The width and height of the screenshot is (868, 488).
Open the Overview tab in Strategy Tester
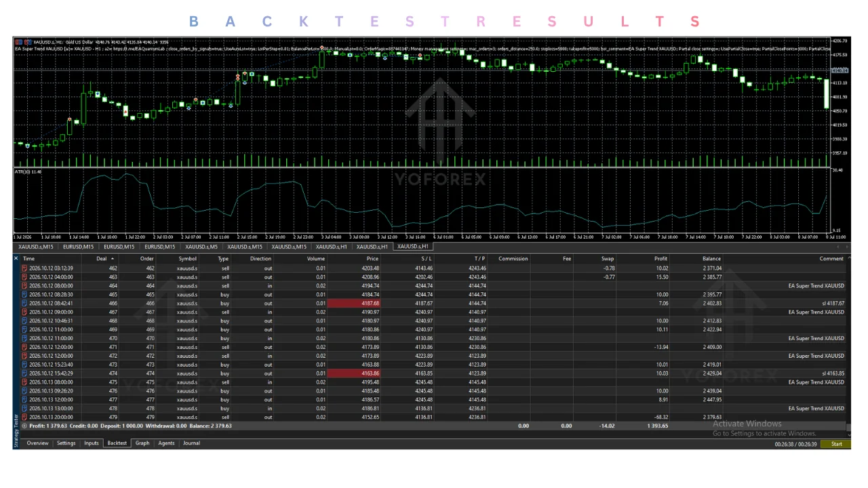[37, 443]
